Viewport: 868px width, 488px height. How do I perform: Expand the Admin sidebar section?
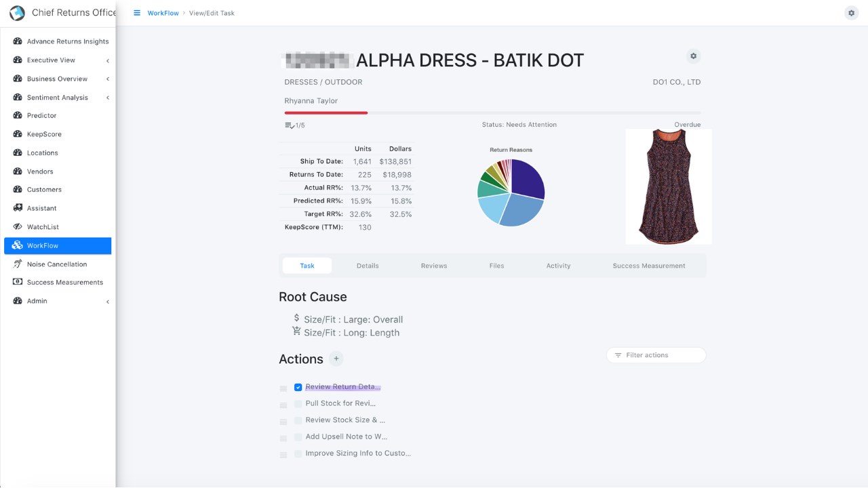pos(107,301)
